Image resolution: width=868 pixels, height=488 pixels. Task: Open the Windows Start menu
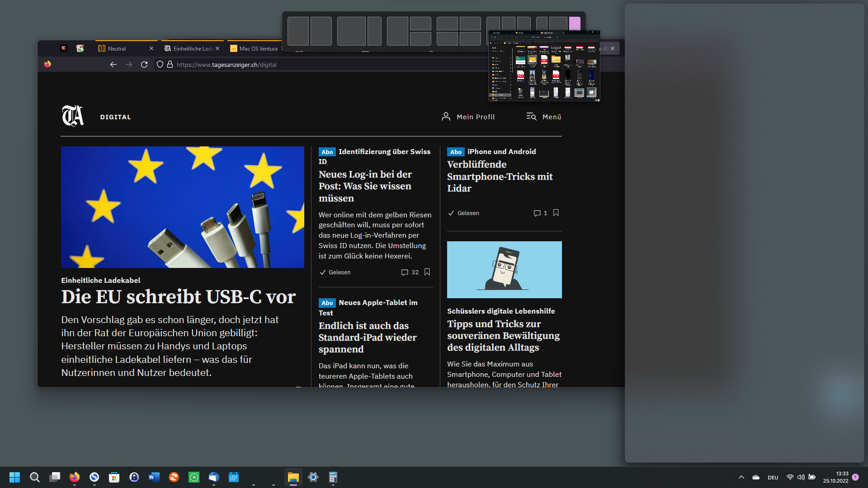14,477
